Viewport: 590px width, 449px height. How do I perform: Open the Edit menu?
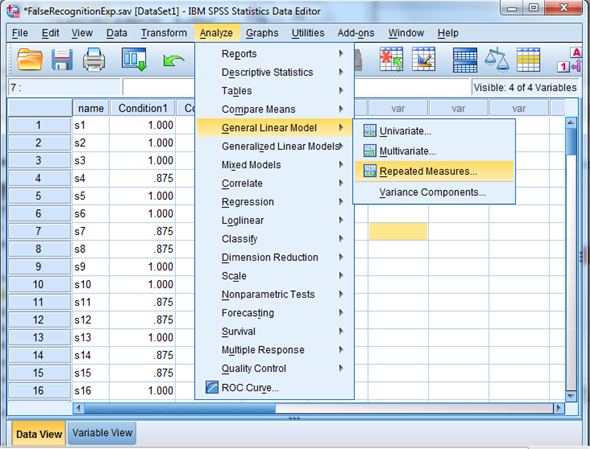(50, 33)
